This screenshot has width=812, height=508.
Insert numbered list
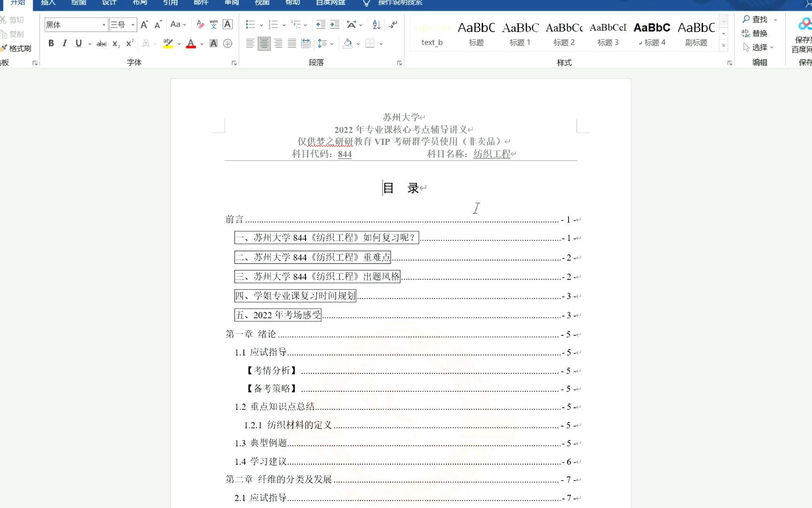click(x=273, y=24)
